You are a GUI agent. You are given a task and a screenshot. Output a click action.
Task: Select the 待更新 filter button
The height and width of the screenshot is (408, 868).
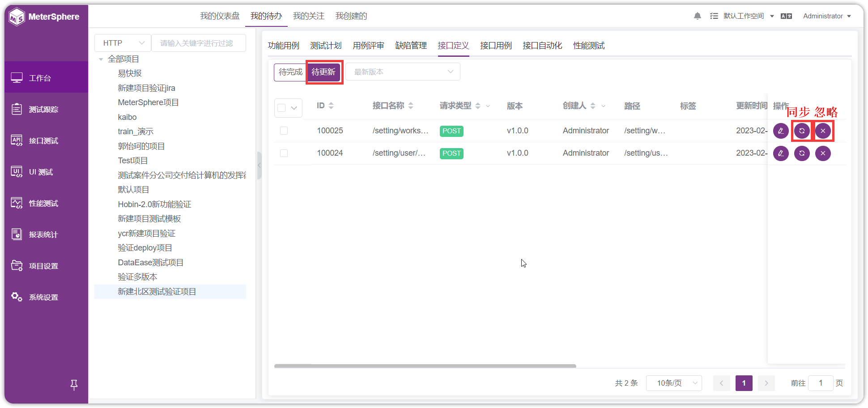(x=323, y=72)
